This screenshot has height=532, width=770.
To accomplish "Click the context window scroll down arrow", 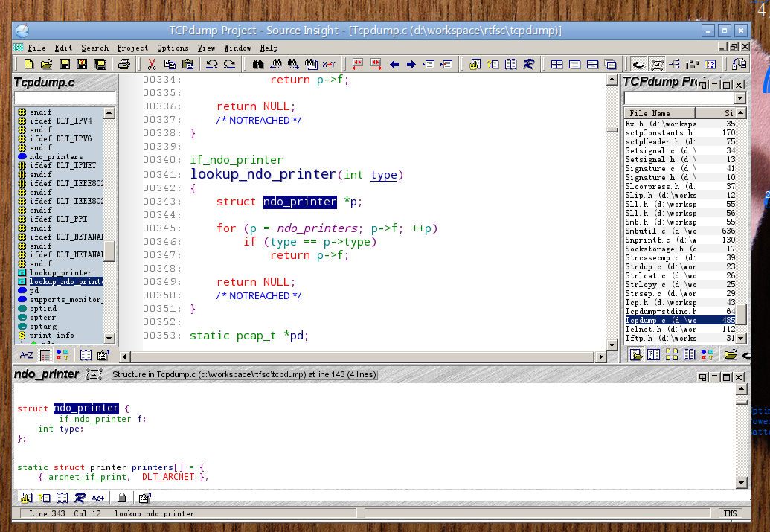I will click(742, 483).
